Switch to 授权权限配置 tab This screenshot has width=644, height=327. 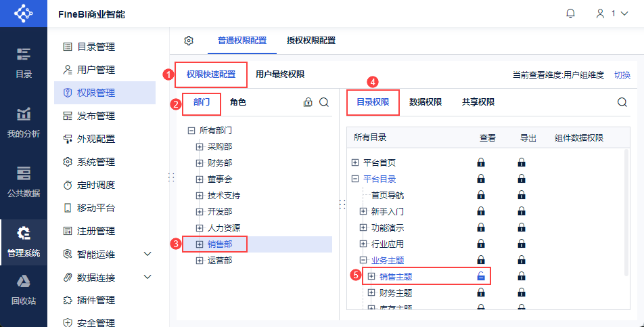pyautogui.click(x=311, y=41)
